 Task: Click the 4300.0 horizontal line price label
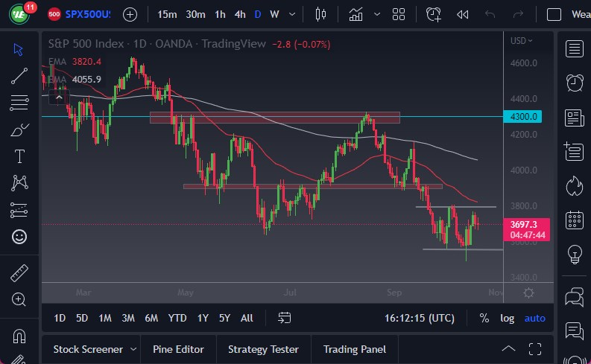tap(527, 117)
